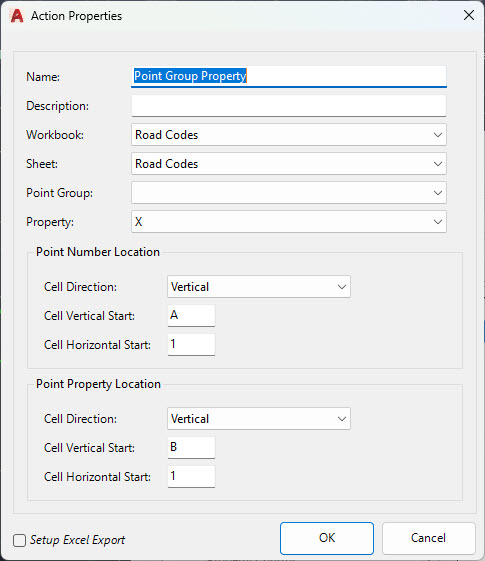Click the Setup Excel Export label text

click(x=78, y=540)
